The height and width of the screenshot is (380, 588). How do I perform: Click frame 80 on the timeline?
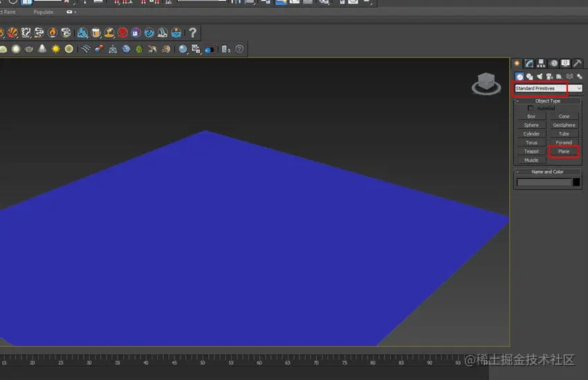(373, 363)
